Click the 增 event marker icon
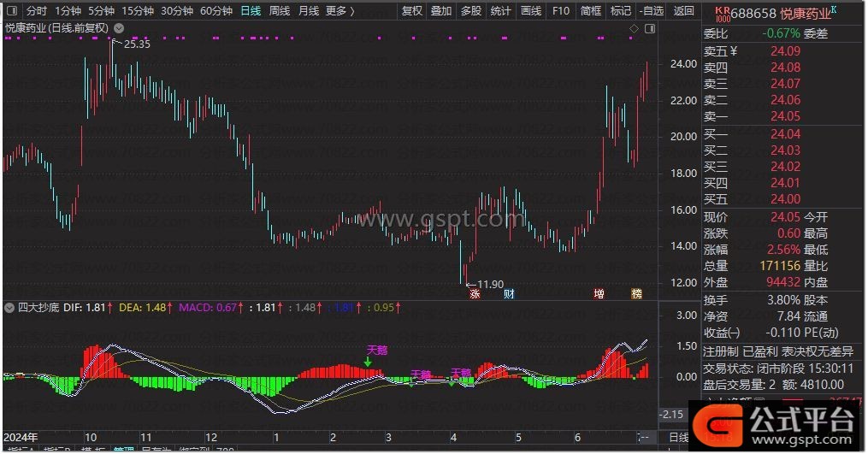Screen dimensions: 868x454 click(599, 294)
